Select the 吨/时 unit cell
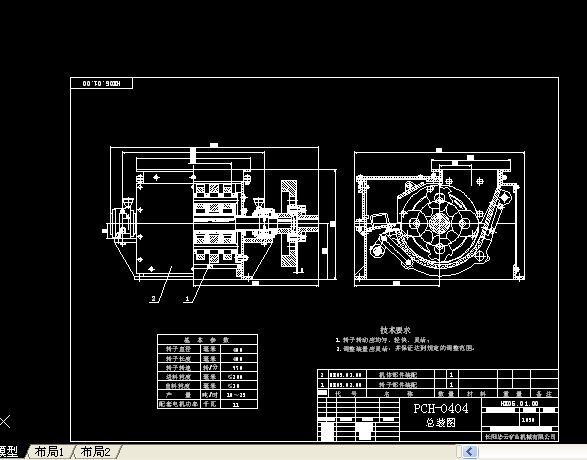This screenshot has width=587, height=460. point(210,395)
